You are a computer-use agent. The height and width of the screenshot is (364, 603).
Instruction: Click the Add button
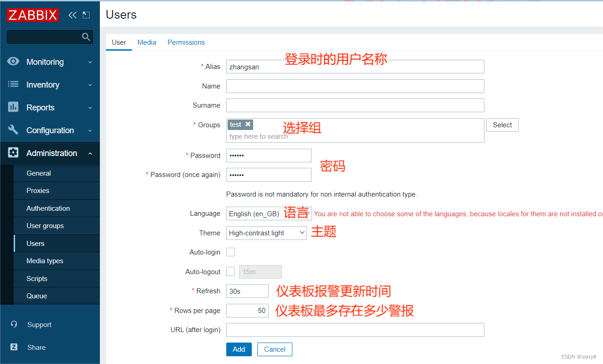(239, 349)
